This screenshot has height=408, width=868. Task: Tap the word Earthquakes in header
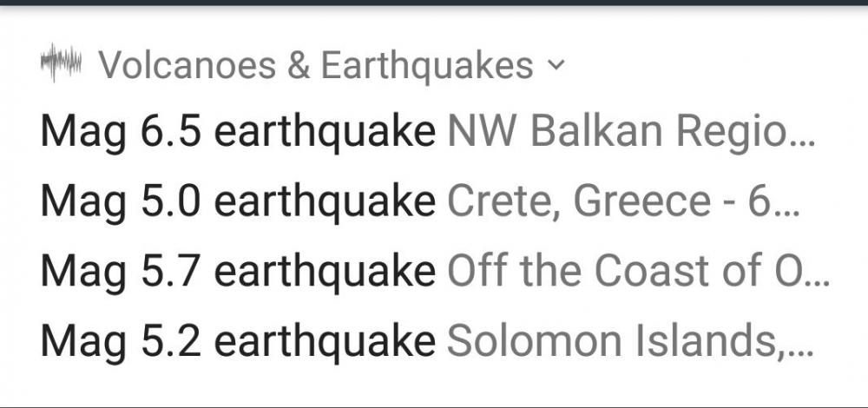coord(427,65)
